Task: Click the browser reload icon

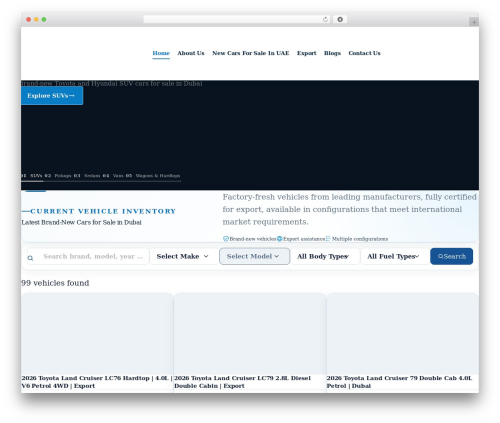Action: click(x=325, y=19)
